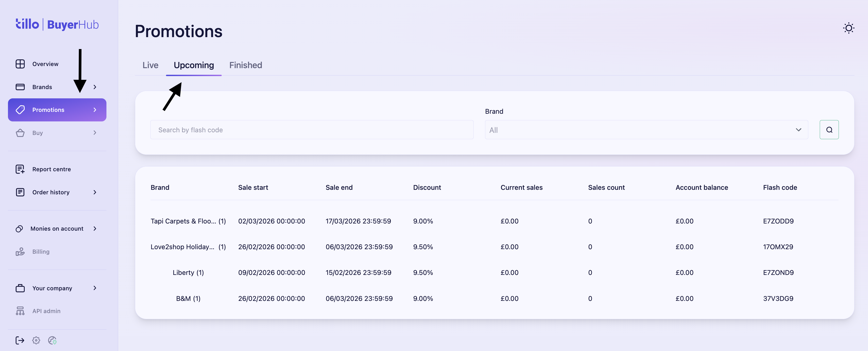Expand the Order history submenu
This screenshot has height=351, width=868.
95,192
